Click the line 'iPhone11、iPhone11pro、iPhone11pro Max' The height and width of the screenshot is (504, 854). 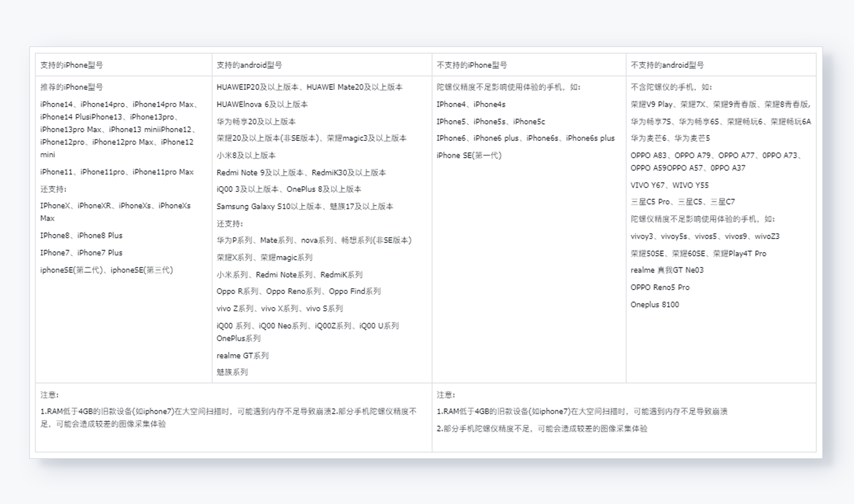(117, 172)
